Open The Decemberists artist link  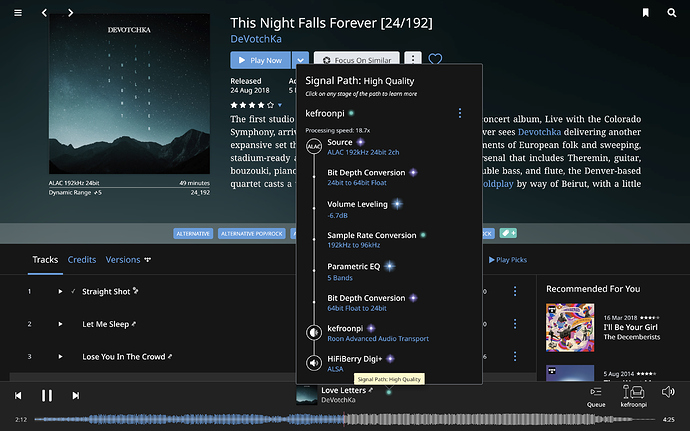[x=632, y=337]
